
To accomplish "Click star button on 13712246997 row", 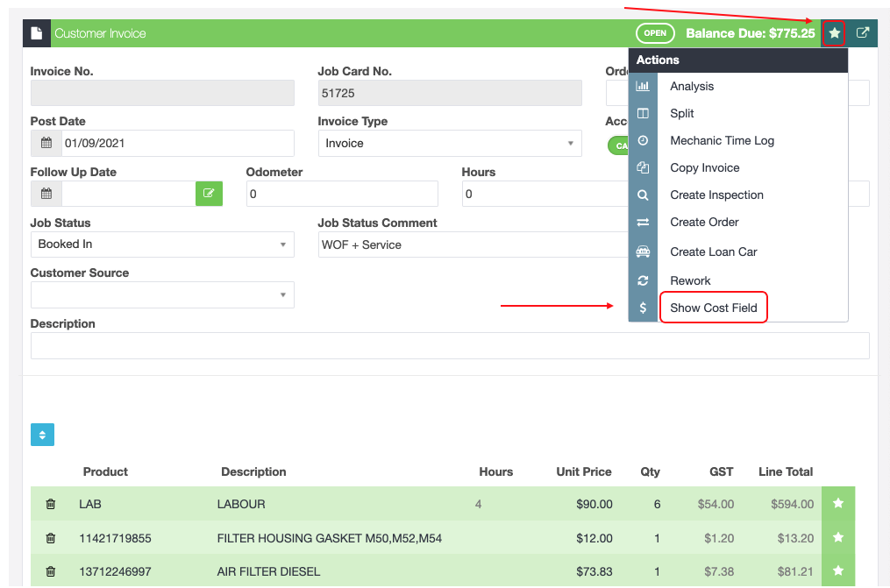I will tap(837, 571).
